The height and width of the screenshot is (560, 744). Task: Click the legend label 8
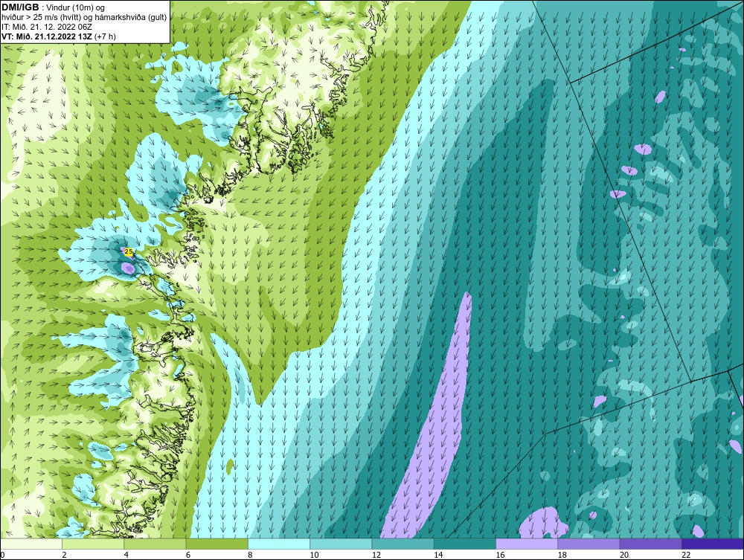(250, 555)
